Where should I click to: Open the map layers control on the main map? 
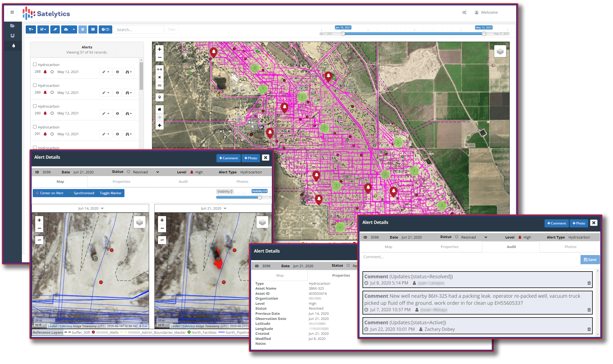pyautogui.click(x=500, y=51)
